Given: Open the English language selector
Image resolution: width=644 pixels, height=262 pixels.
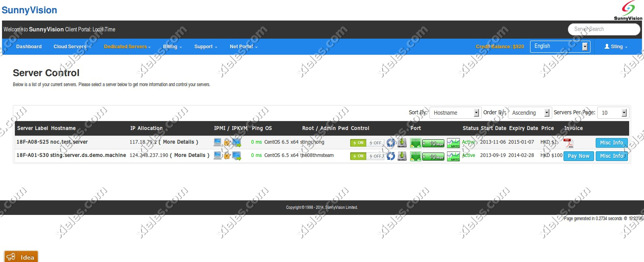Looking at the screenshot, I should [560, 46].
